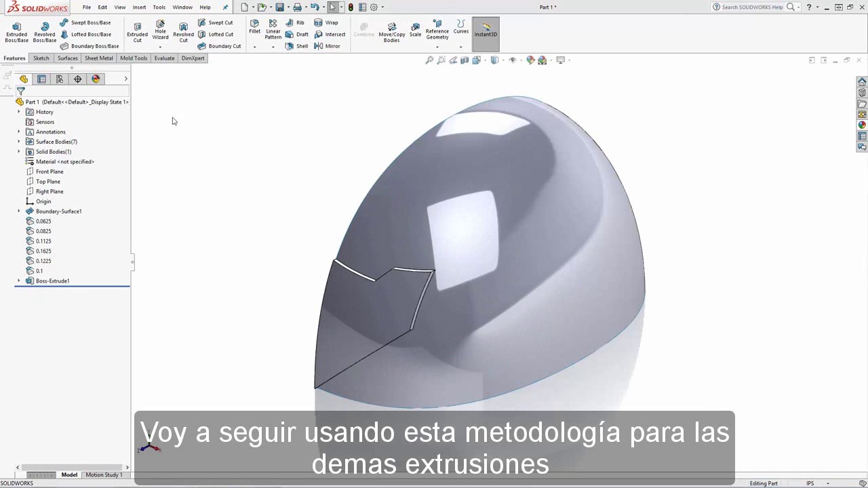Select the Shell tool

coord(296,46)
